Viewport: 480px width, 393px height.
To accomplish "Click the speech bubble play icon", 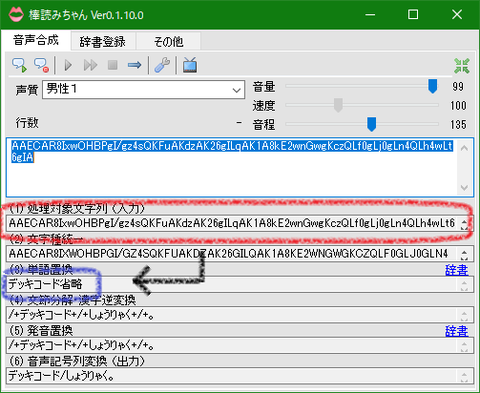I will coord(19,65).
